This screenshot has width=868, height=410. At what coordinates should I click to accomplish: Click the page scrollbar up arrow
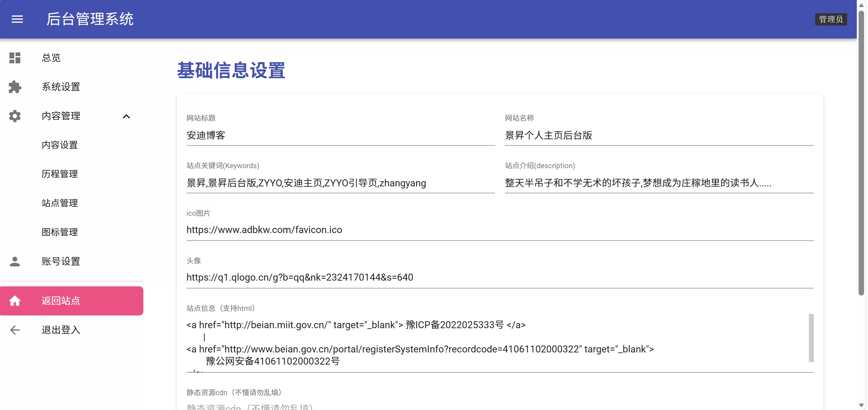coord(861,5)
